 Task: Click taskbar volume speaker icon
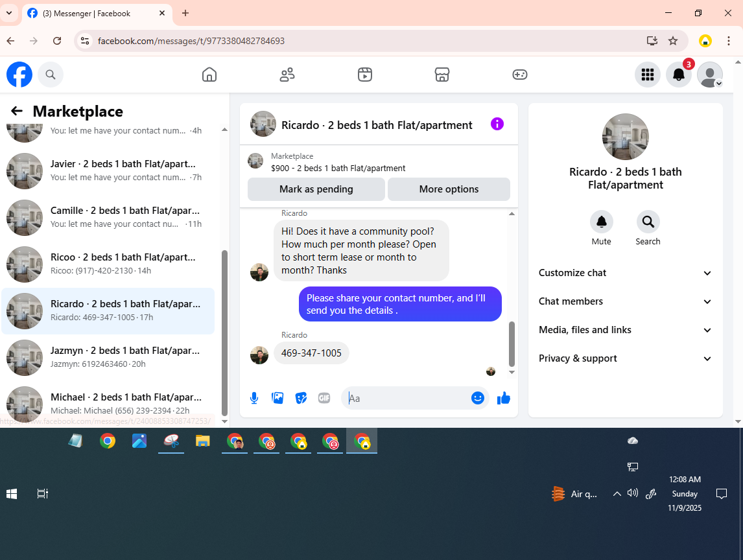tap(633, 493)
